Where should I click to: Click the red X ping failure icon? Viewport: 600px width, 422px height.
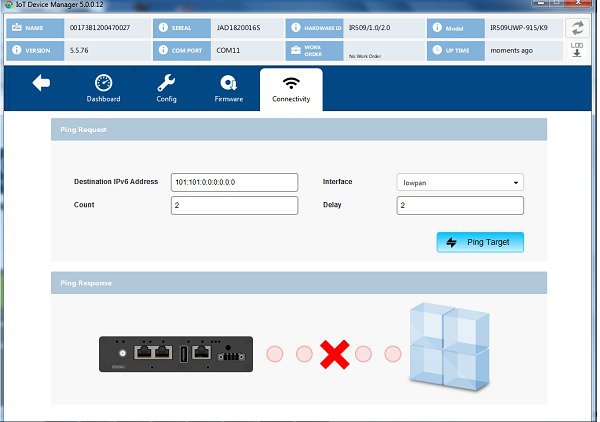(x=334, y=354)
